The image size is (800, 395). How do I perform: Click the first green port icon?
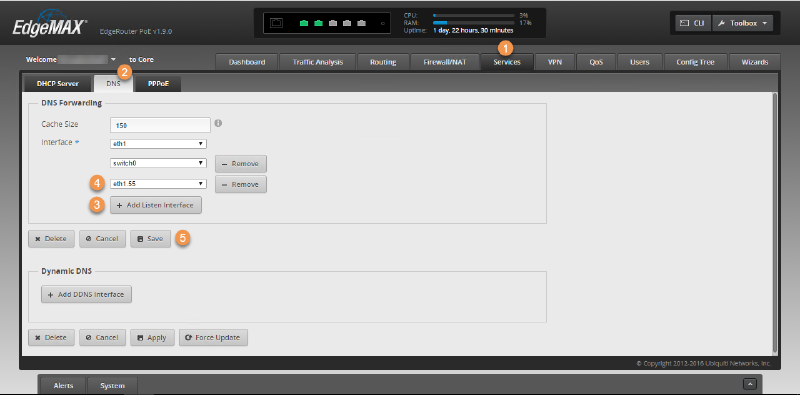[304, 23]
